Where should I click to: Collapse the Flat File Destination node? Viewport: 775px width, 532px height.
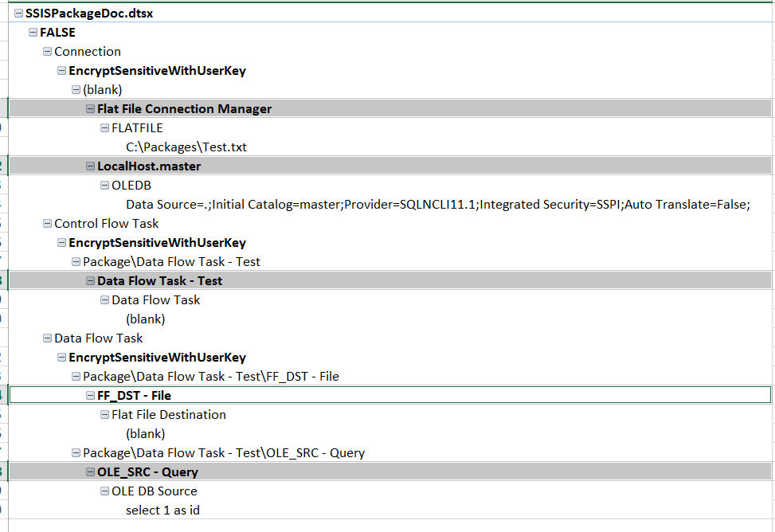105,415
